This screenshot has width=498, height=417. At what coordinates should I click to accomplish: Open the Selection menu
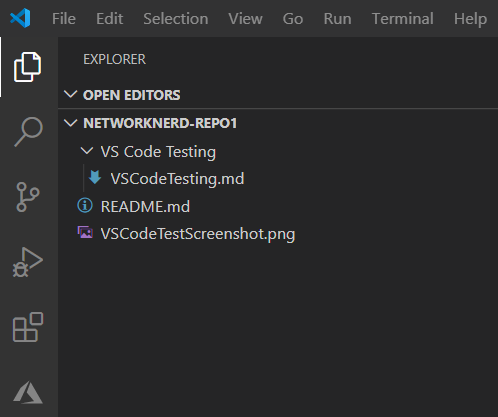176,18
